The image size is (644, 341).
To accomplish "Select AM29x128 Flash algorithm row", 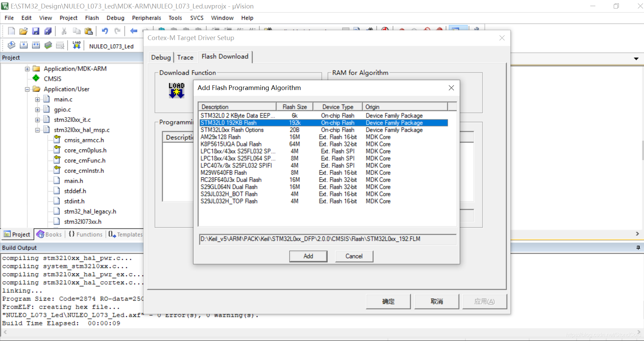I will coord(323,137).
